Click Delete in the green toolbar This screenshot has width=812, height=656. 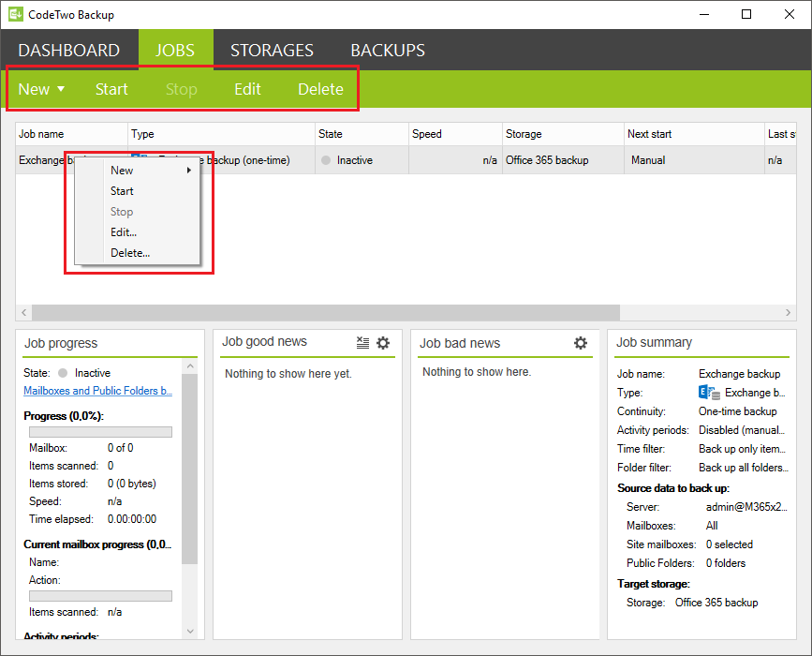[320, 89]
